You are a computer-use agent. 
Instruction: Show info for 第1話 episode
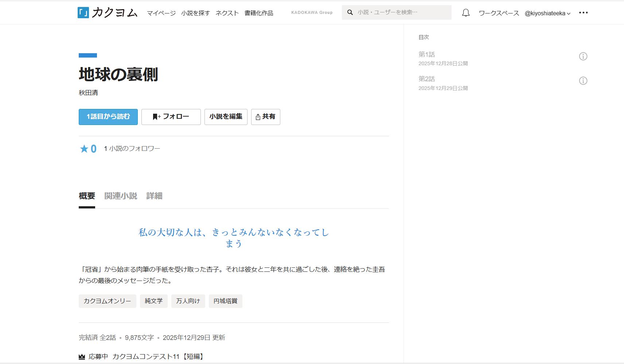click(x=583, y=56)
